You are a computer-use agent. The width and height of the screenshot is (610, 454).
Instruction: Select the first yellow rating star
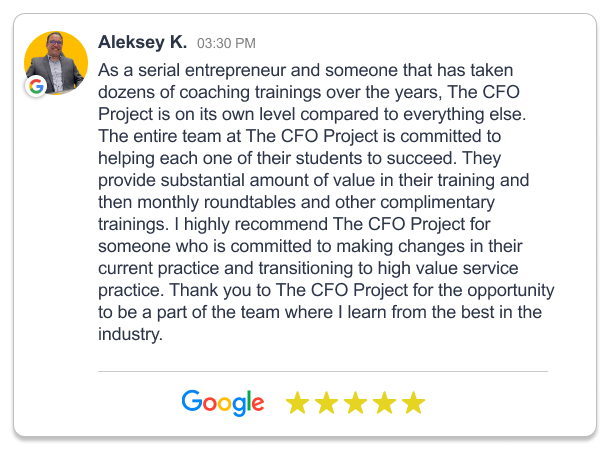pyautogui.click(x=297, y=402)
